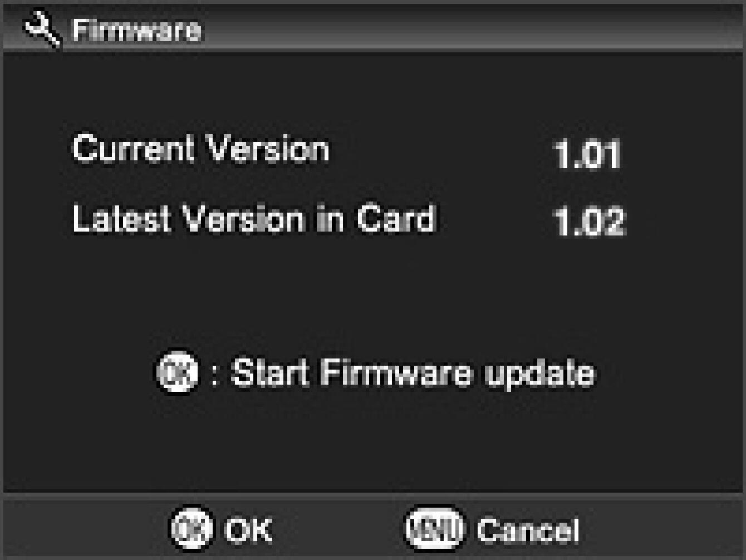Click the OK label in bottom bar
The height and width of the screenshot is (560, 746).
248,529
